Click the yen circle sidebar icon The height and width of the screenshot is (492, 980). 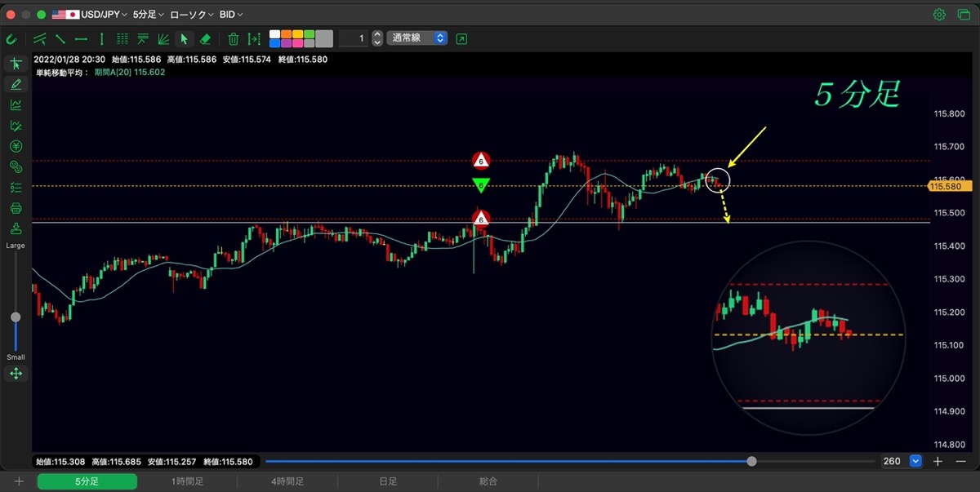click(x=16, y=146)
